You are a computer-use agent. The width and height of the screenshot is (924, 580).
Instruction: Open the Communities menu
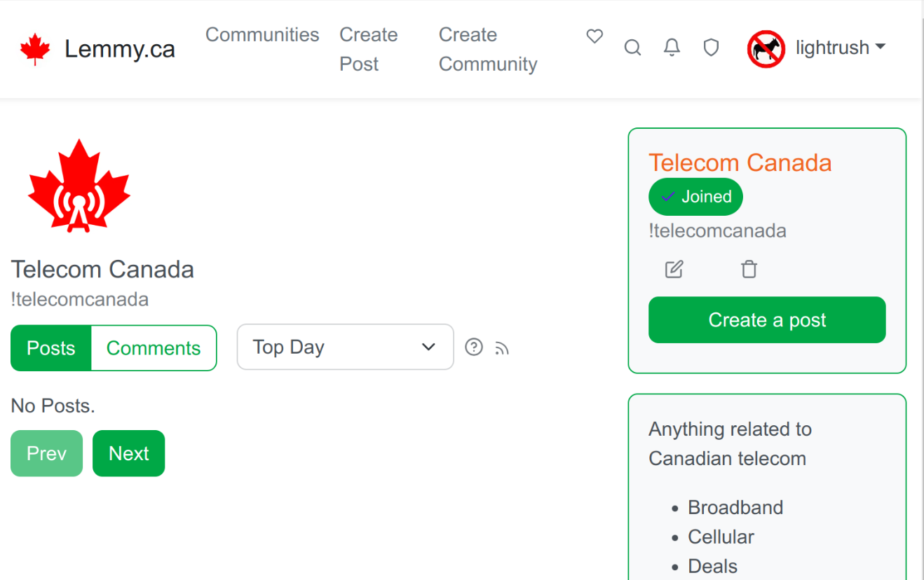(262, 34)
